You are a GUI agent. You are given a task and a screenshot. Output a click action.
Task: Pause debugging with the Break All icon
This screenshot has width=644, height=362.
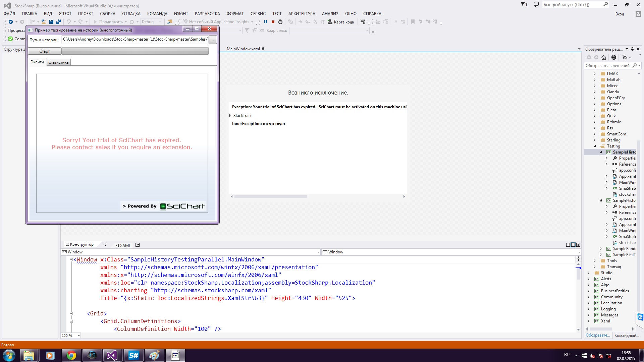tap(266, 22)
